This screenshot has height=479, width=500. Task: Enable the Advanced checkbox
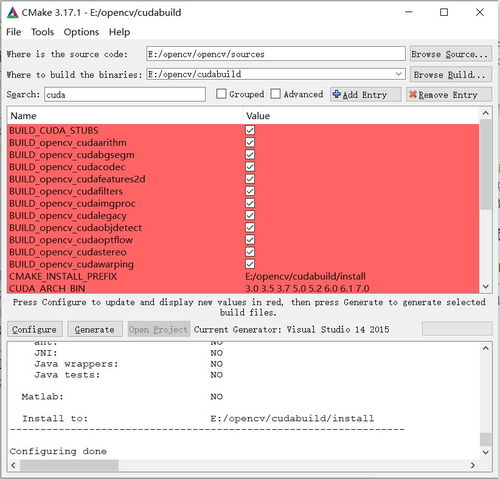[x=275, y=94]
